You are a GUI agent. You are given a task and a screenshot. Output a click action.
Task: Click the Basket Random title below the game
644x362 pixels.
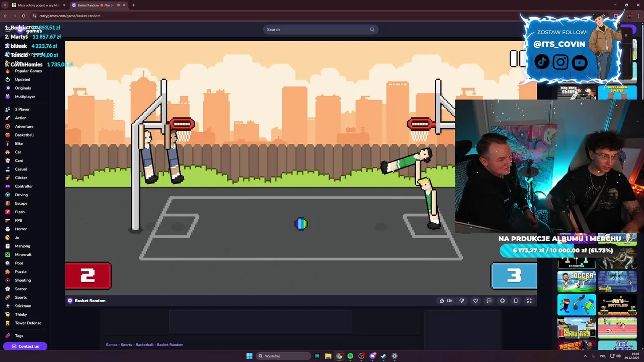[x=90, y=301]
